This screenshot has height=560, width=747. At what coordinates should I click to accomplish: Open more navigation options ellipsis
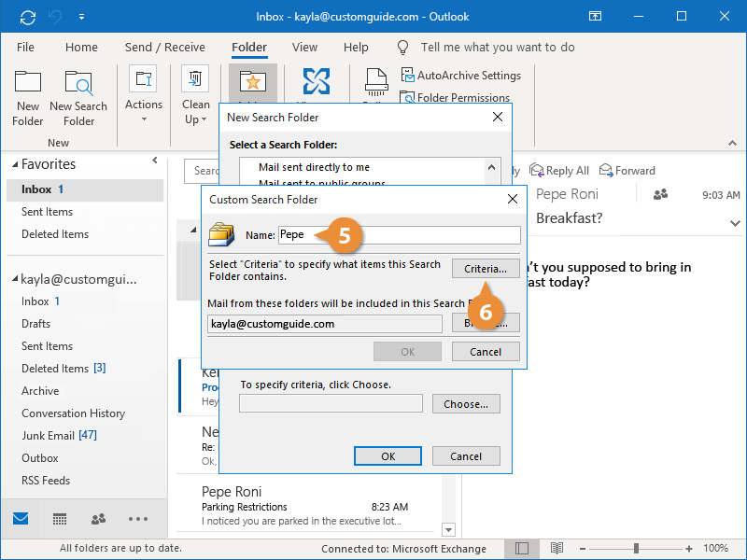137,519
